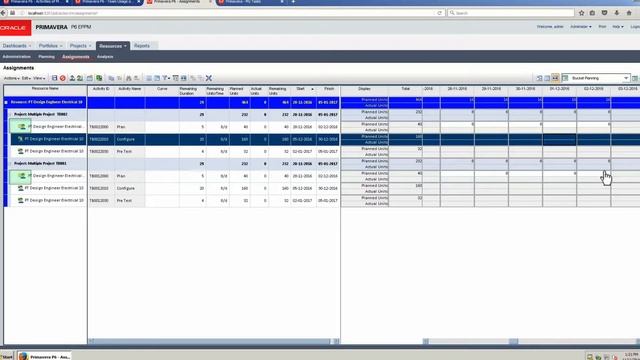Click the browser reload icon in address bar
Screen dimensions: 640x360
pos(440,13)
